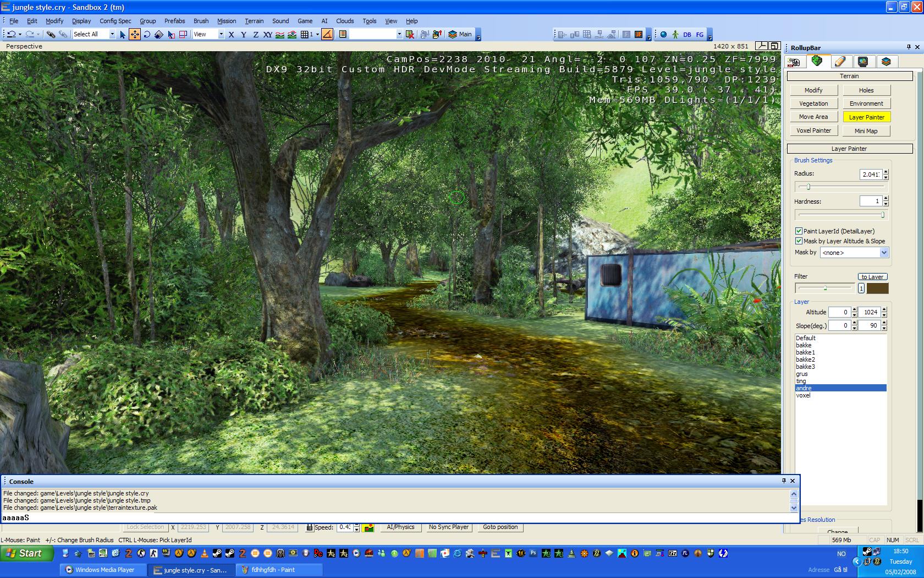Open the FG Flow Graph editor
This screenshot has height=578, width=924.
click(x=700, y=34)
